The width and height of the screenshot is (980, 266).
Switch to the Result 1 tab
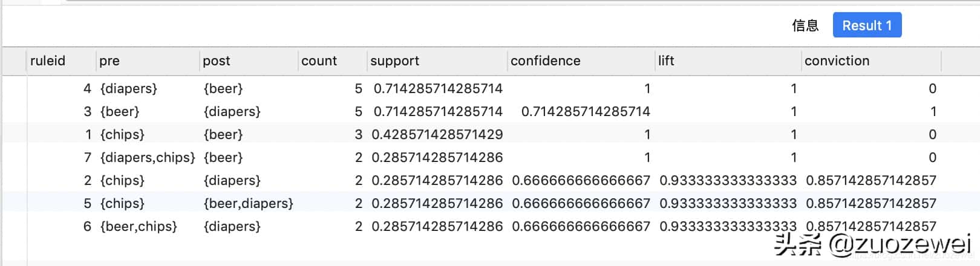[866, 25]
